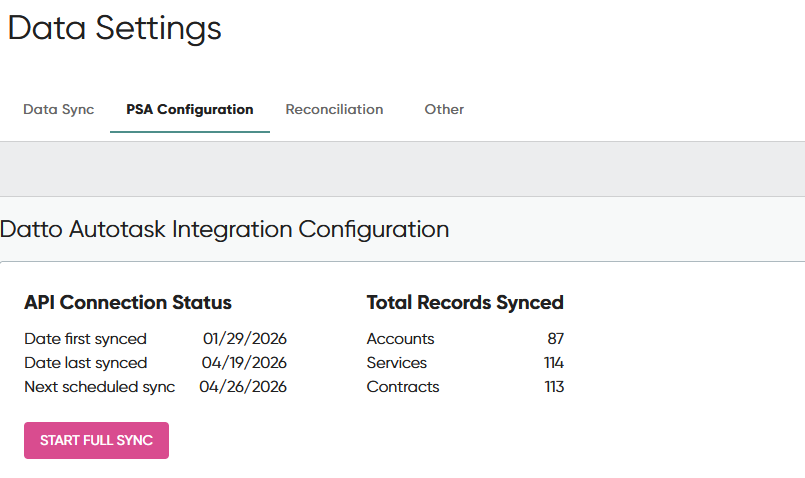Screen dimensions: 805x478
Task: Select the Date last synced label
Action: (x=86, y=363)
